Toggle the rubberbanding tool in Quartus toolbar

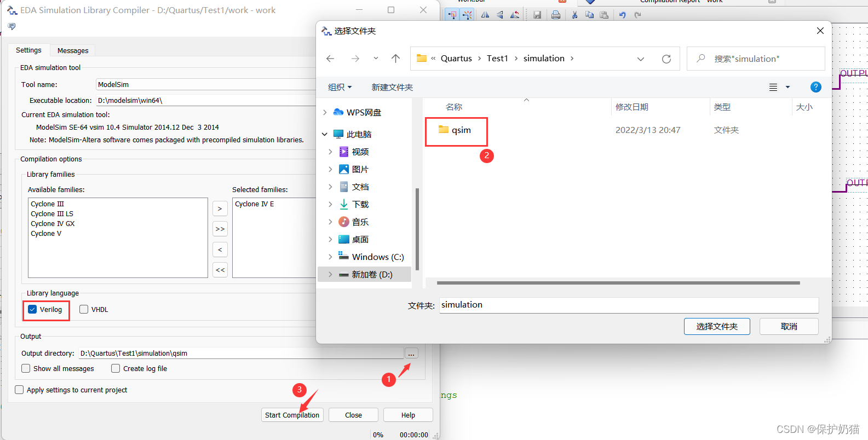452,15
